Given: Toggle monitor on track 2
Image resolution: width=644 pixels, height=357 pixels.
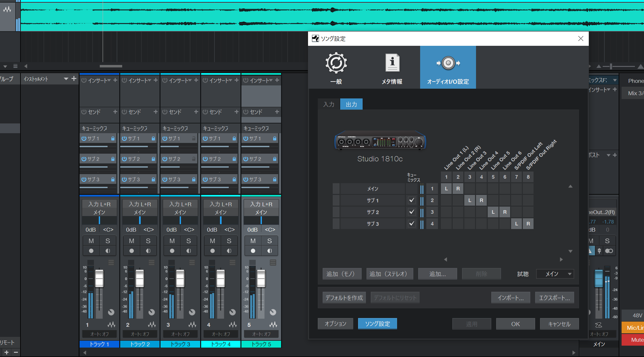Looking at the screenshot, I should click(x=148, y=251).
